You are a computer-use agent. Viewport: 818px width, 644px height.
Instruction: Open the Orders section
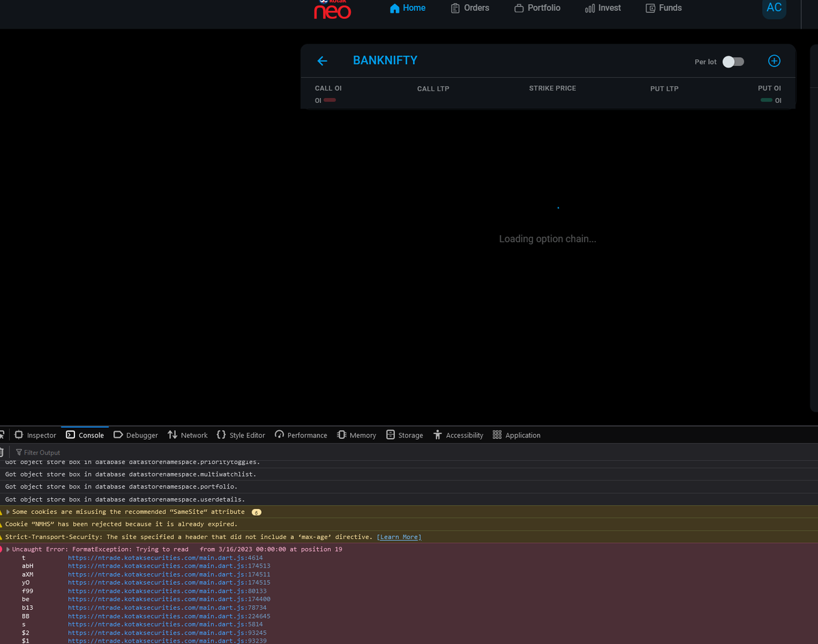[470, 8]
